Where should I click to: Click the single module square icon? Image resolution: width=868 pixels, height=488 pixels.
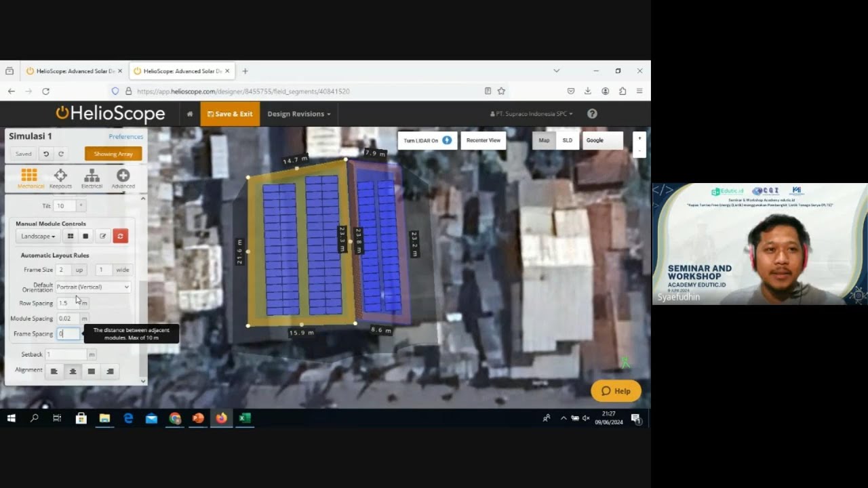(85, 236)
